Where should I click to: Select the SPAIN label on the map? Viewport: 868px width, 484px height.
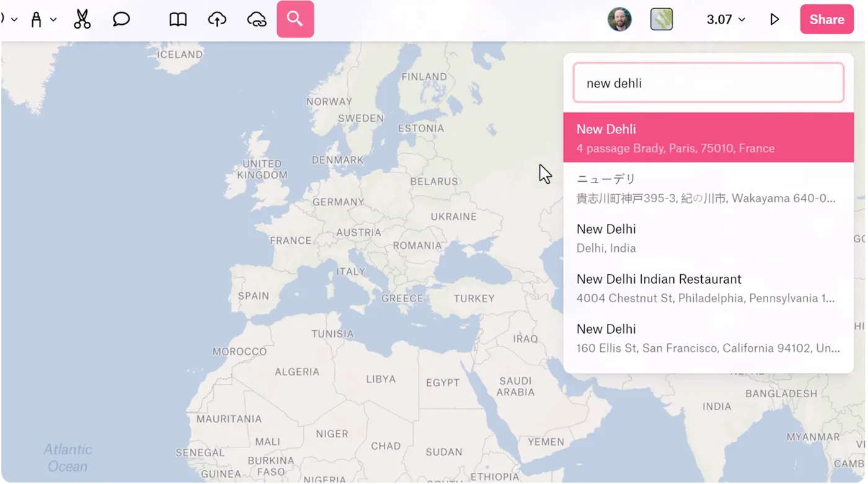click(x=254, y=295)
